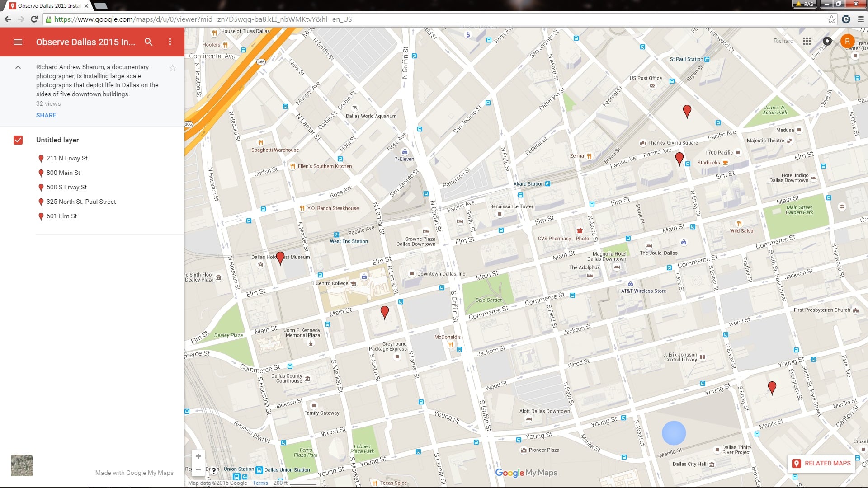The image size is (868, 488).
Task: Open a new browser tab
Action: coord(101,6)
